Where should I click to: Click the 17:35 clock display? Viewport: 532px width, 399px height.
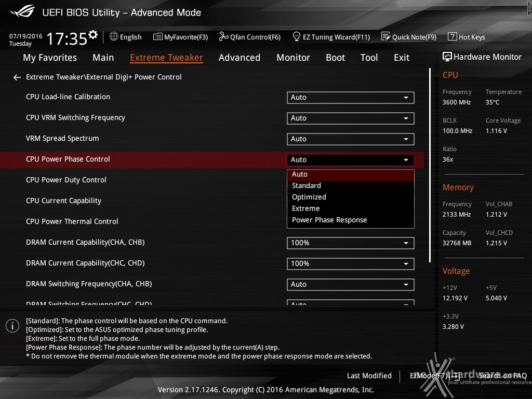pyautogui.click(x=67, y=38)
